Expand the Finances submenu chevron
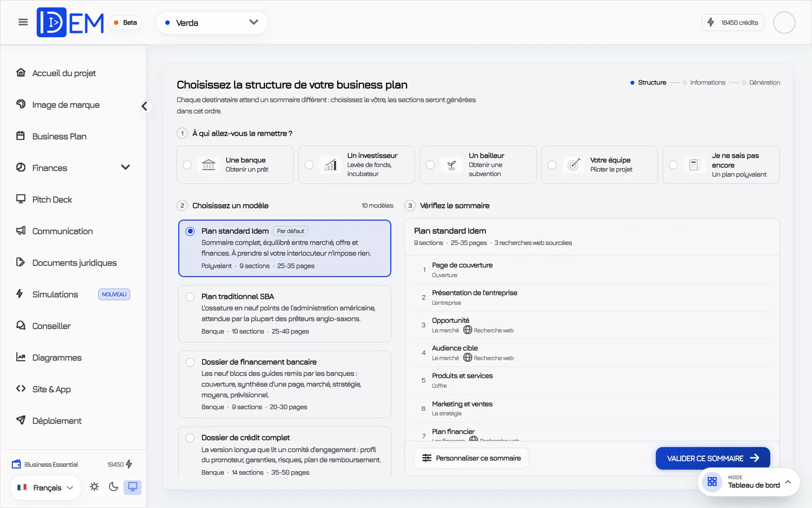 (126, 168)
